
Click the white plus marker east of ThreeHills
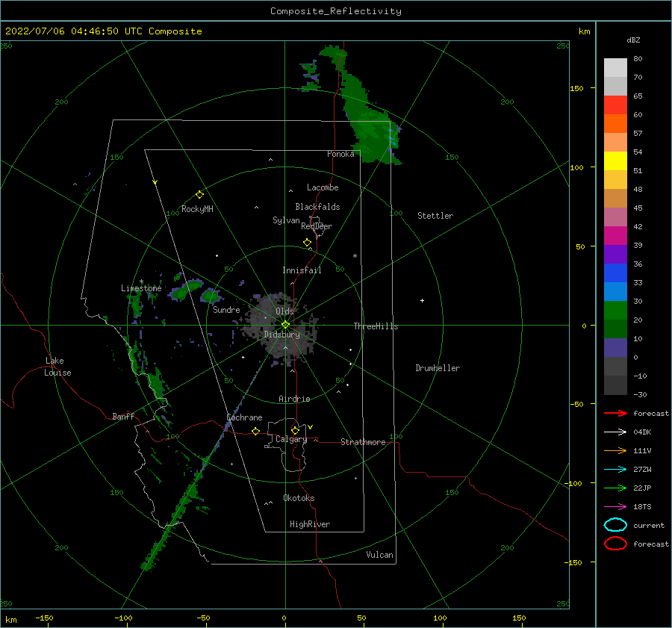(x=422, y=300)
